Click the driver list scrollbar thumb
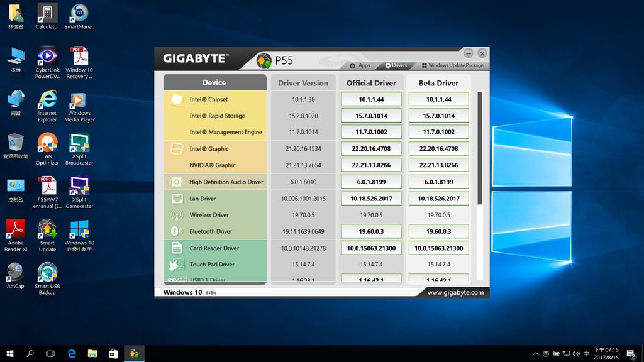Image resolution: width=644 pixels, height=362 pixels. [479, 148]
